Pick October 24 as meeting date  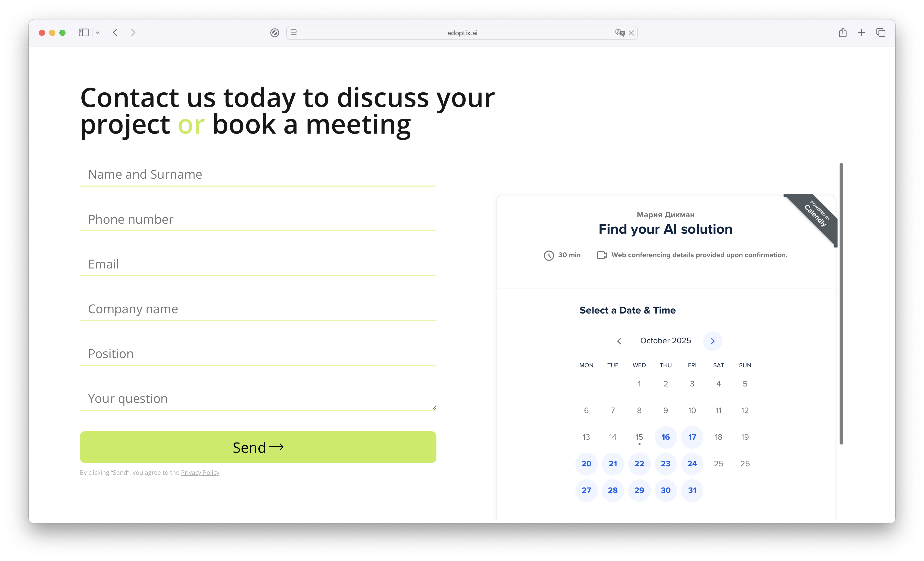692,463
